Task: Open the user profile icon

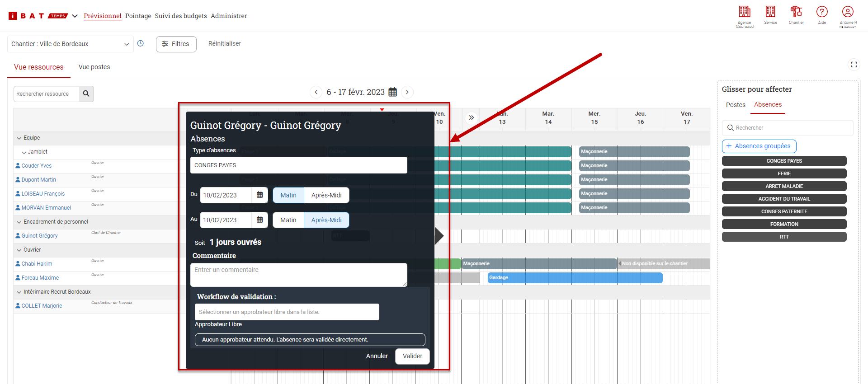Action: (848, 12)
